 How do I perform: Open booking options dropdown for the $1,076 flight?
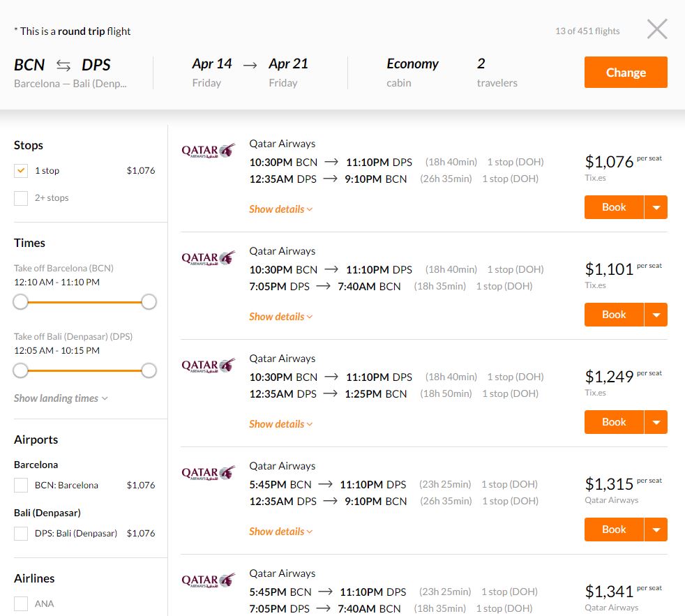coord(656,207)
